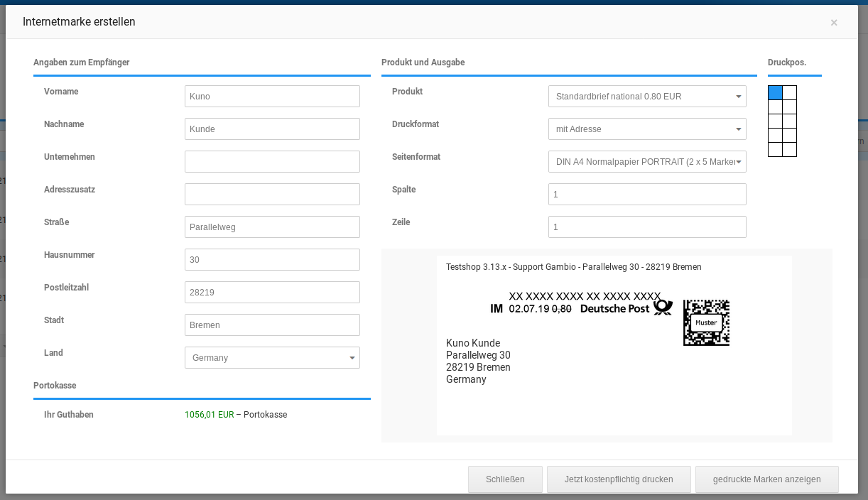
Task: Pick the bottom-right print position cell
Action: pyautogui.click(x=789, y=150)
